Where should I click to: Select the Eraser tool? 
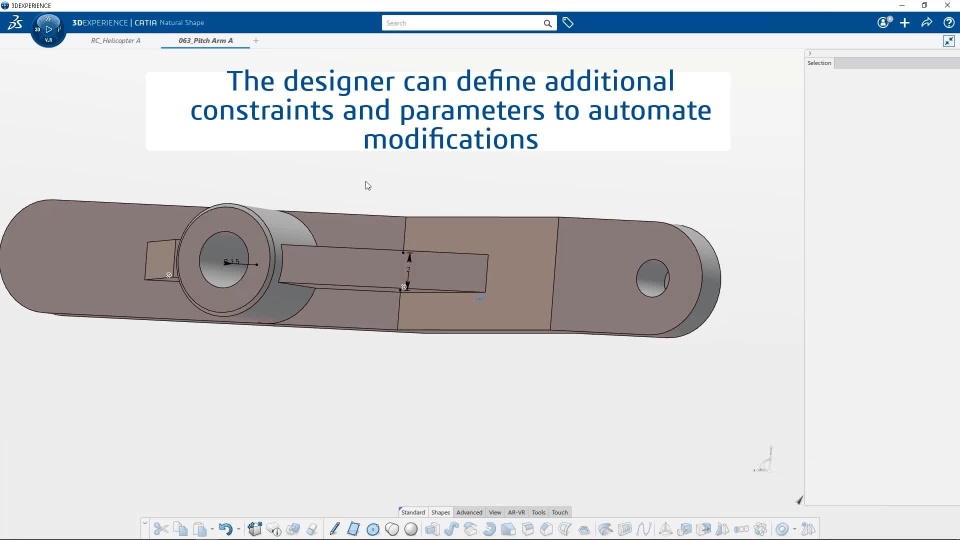click(x=312, y=529)
